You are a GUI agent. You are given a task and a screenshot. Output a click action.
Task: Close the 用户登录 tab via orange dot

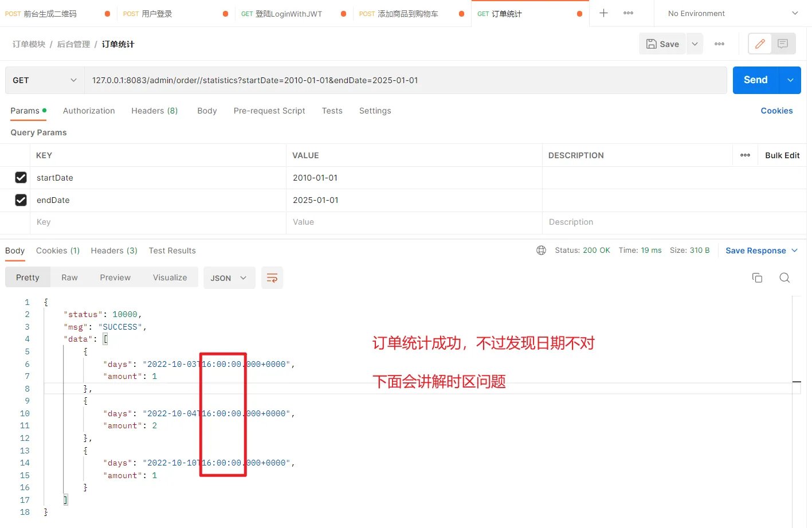225,14
